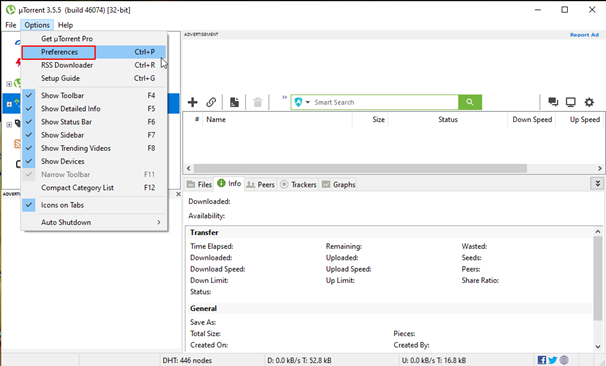
Task: Sort by the Status column header
Action: click(448, 120)
